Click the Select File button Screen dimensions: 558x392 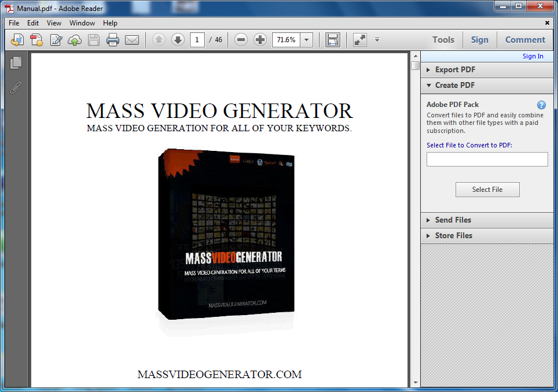487,190
